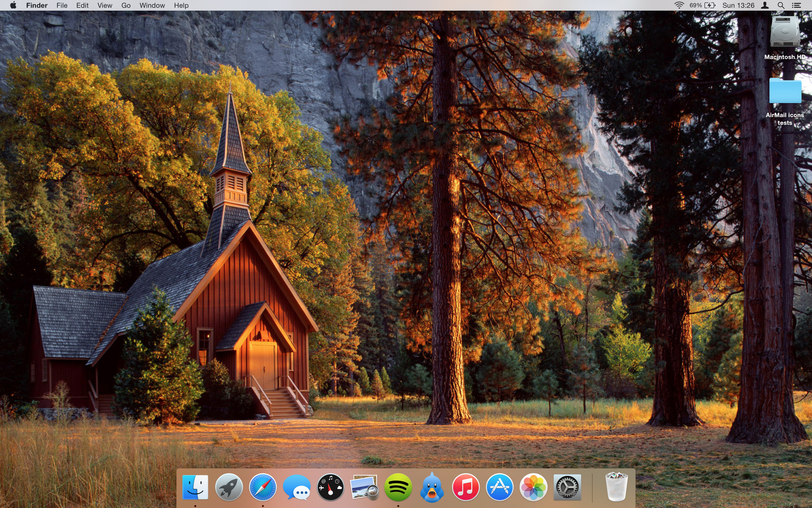Open Finder from the Dock
Viewport: 812px width, 508px height.
(195, 487)
